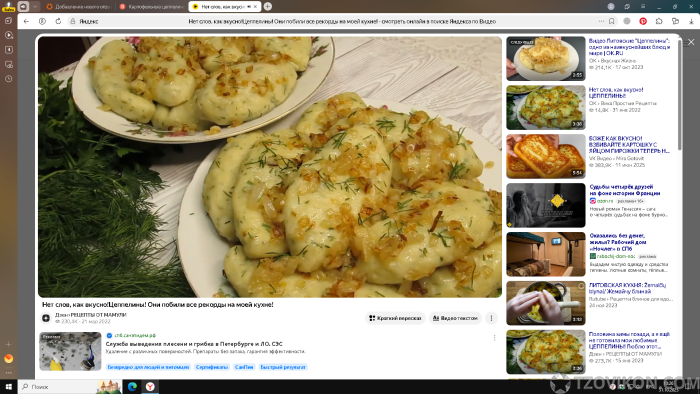Open the extensions puzzle icon

659,21
